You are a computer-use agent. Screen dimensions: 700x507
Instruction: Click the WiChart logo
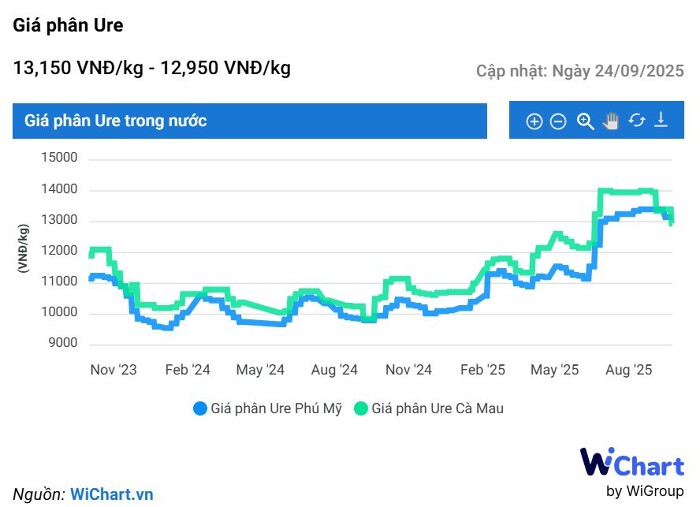(632, 464)
